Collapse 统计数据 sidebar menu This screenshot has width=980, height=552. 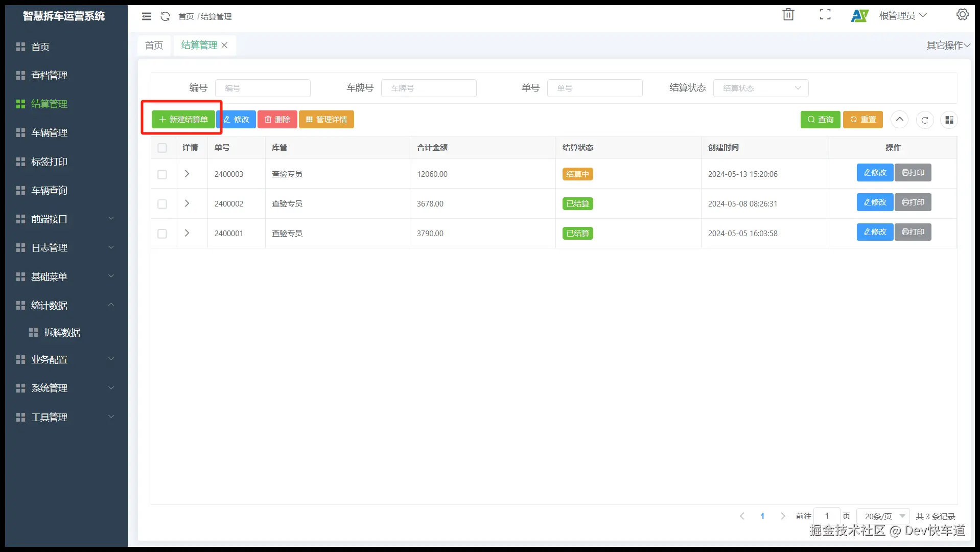pyautogui.click(x=66, y=305)
